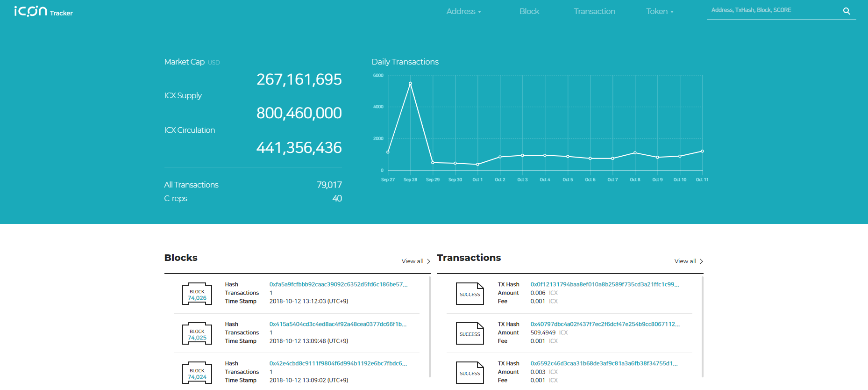Click the Oct 8 chart data point

tap(635, 153)
